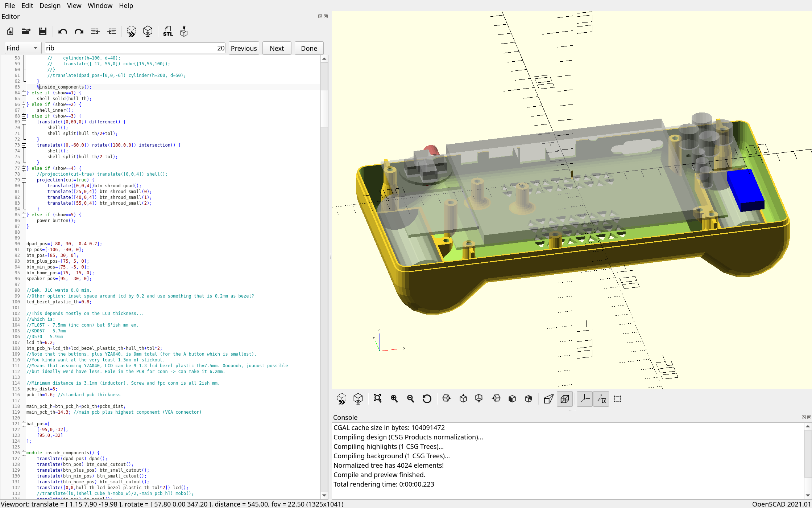Undock the Console panel
This screenshot has width=812, height=508.
coord(804,417)
